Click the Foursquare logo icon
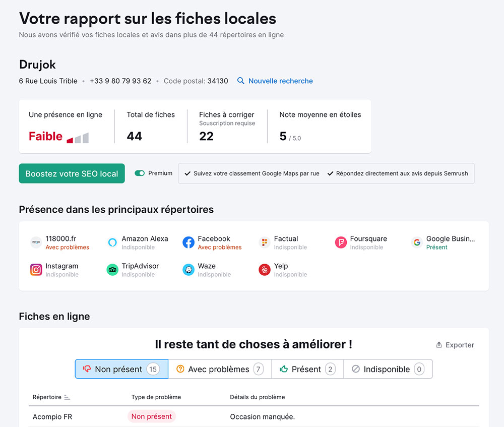 tap(341, 242)
